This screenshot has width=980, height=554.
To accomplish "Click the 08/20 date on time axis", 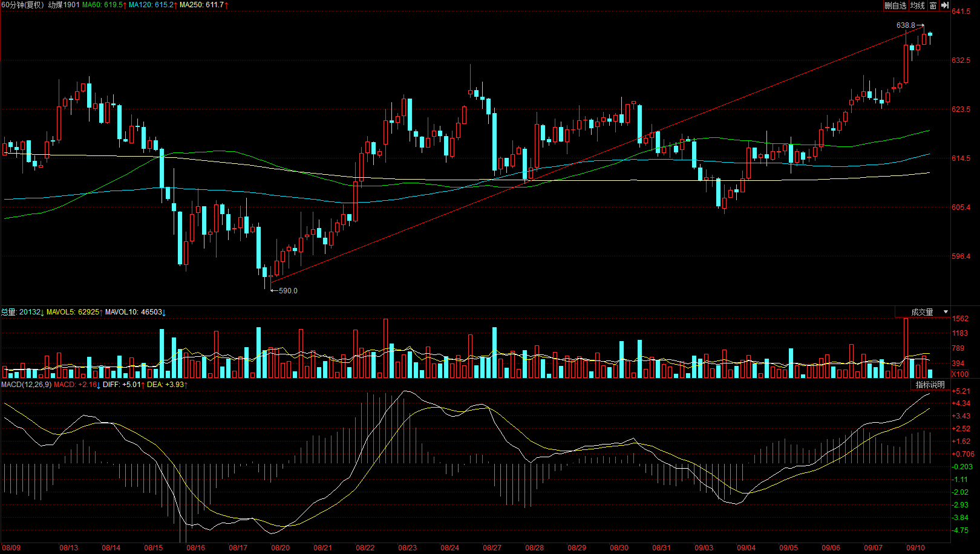I will (x=280, y=548).
